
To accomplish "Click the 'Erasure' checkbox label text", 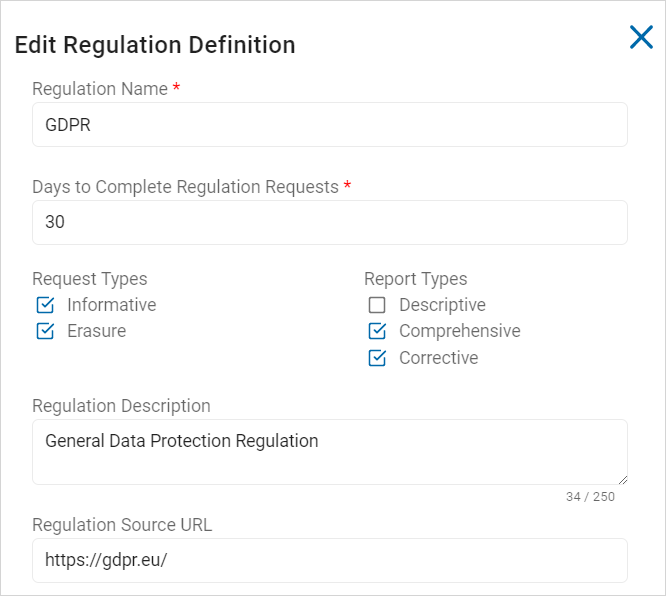I will (x=96, y=331).
